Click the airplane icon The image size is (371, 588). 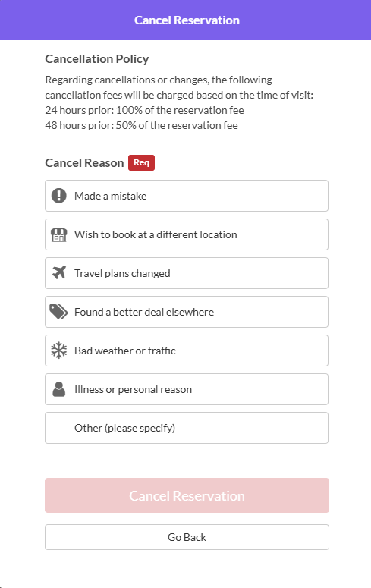[x=59, y=272]
